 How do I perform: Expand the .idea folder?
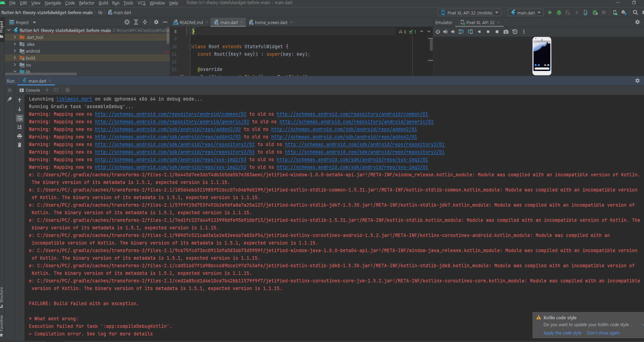tap(15, 44)
